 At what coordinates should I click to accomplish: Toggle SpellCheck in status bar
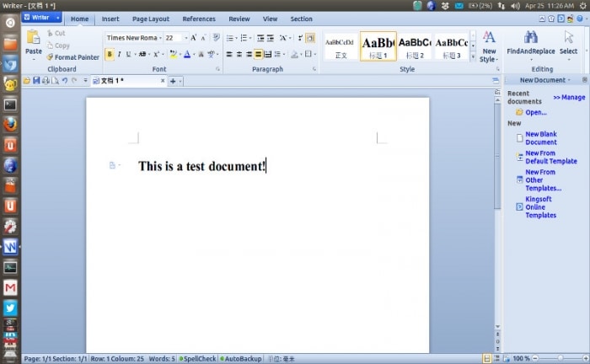[x=197, y=359]
